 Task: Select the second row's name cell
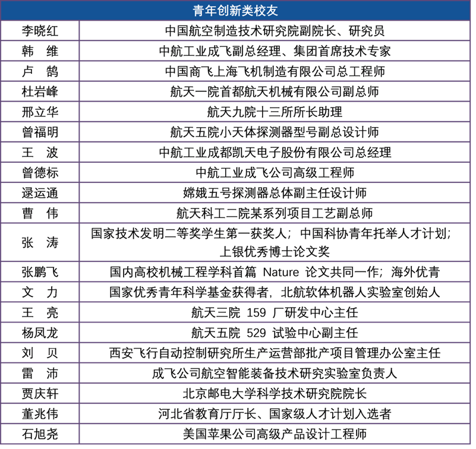pos(40,51)
